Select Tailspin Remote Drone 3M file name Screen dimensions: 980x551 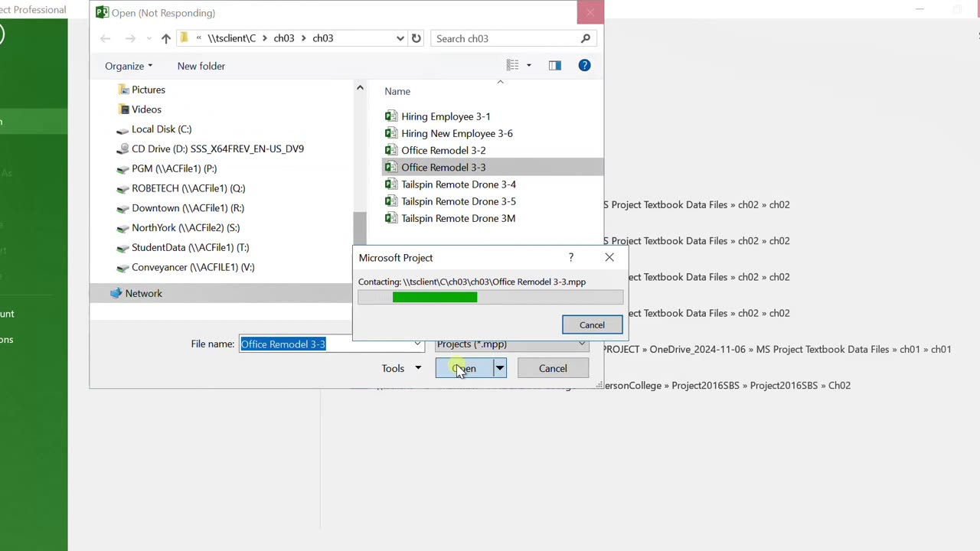coord(458,218)
